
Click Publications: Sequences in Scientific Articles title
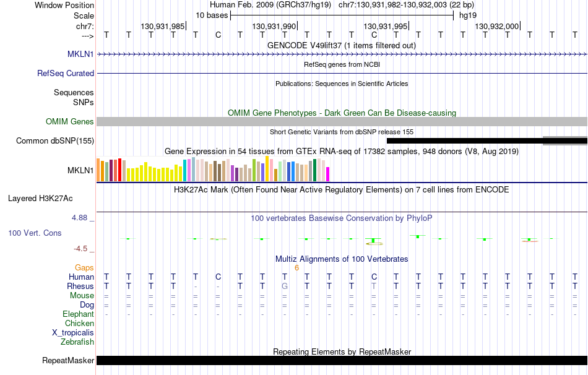tap(342, 84)
